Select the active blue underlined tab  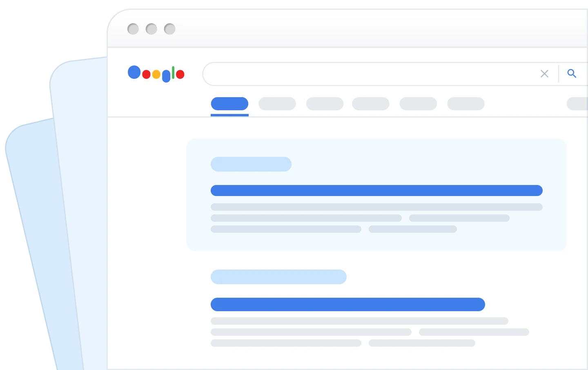pos(229,104)
